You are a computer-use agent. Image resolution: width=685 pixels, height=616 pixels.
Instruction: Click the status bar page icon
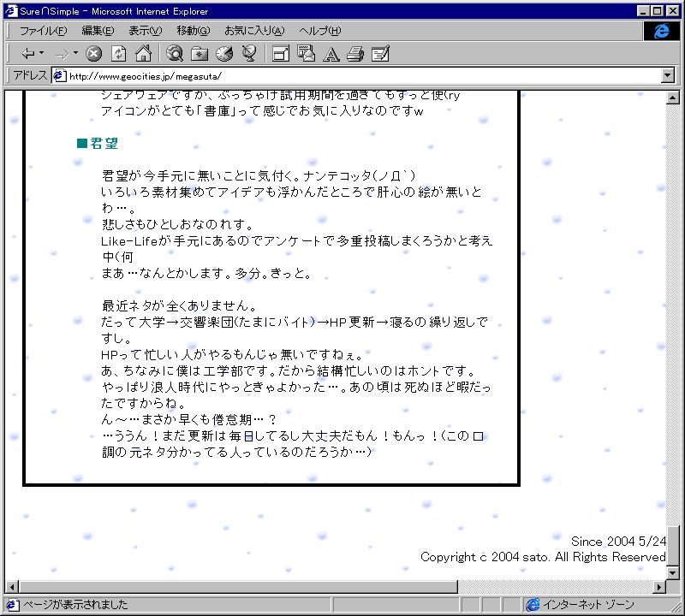pyautogui.click(x=11, y=605)
